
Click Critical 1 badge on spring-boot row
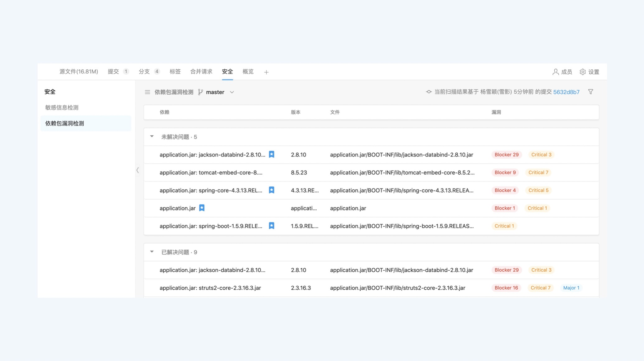[504, 226]
